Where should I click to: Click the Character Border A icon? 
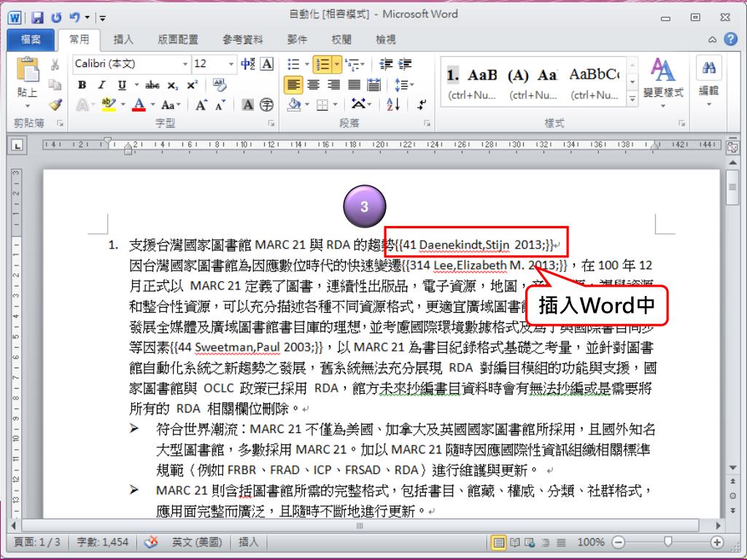pyautogui.click(x=267, y=64)
